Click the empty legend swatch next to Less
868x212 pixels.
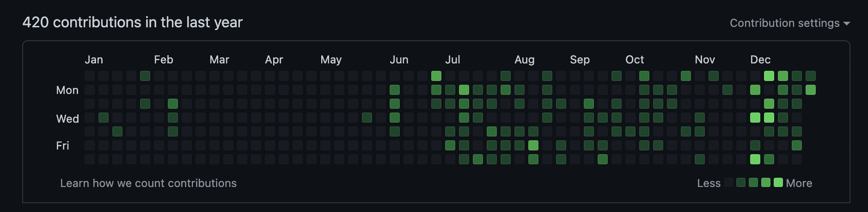(x=728, y=182)
